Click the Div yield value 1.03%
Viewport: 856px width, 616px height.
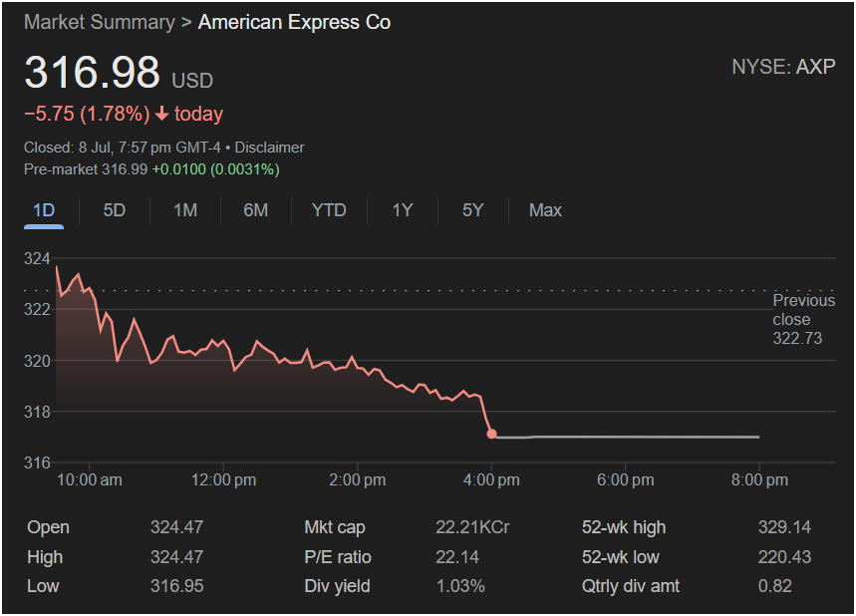(460, 586)
